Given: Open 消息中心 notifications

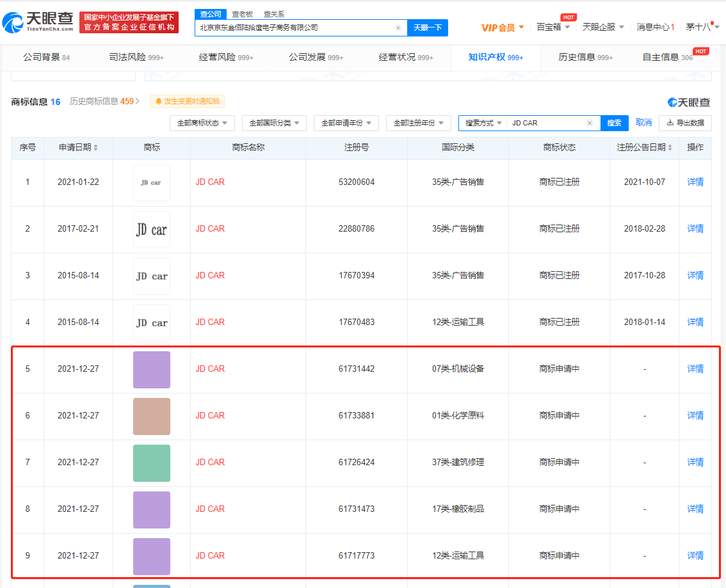Looking at the screenshot, I should [x=655, y=28].
